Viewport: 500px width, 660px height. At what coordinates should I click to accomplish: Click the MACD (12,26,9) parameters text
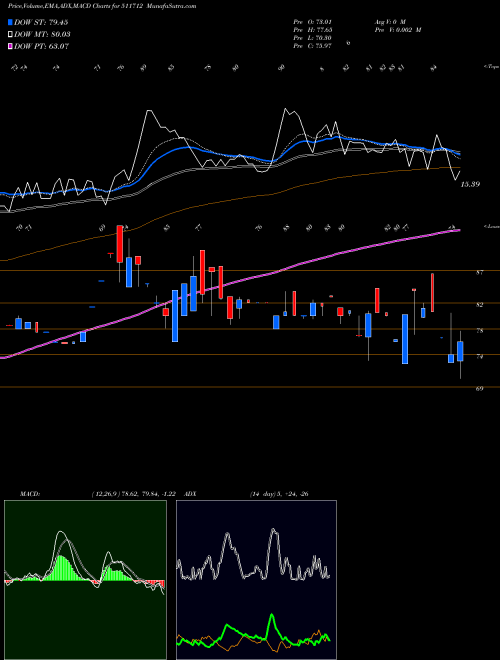point(136,494)
